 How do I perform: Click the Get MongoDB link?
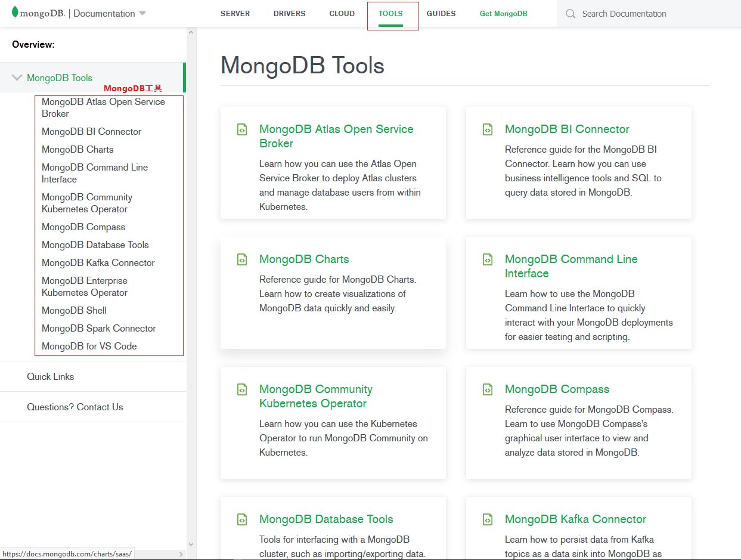coord(503,14)
